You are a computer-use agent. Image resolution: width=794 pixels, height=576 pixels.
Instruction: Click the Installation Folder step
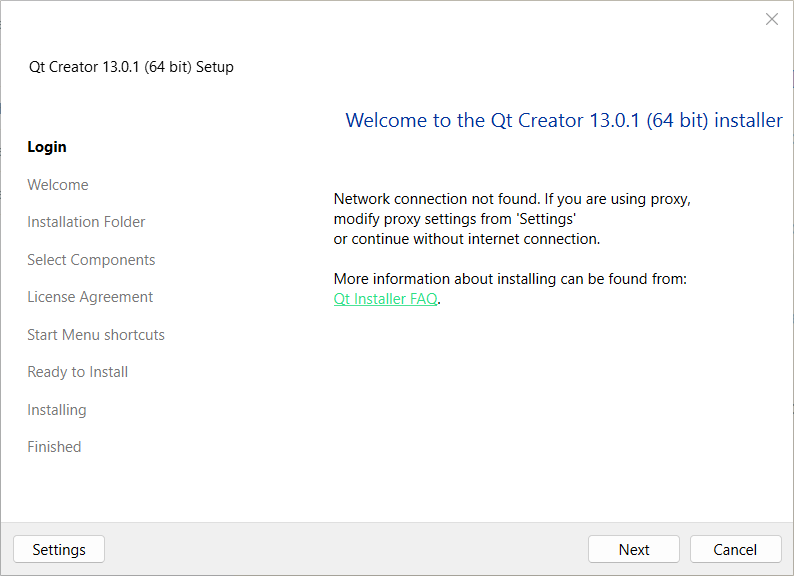click(x=86, y=222)
